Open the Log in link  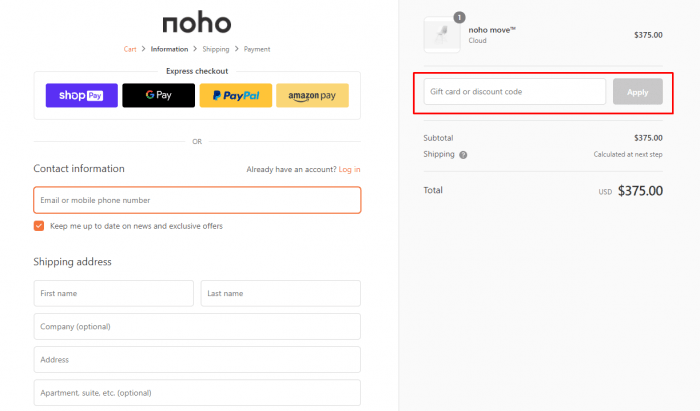[x=349, y=170]
